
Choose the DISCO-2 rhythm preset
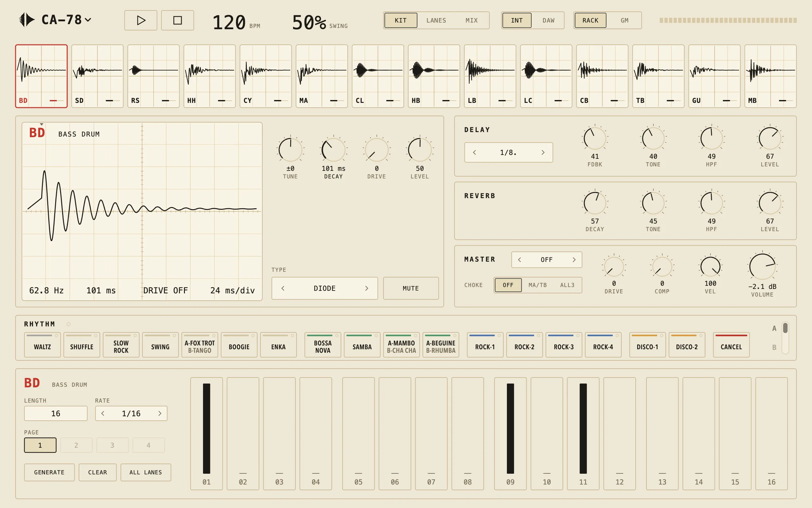click(687, 345)
